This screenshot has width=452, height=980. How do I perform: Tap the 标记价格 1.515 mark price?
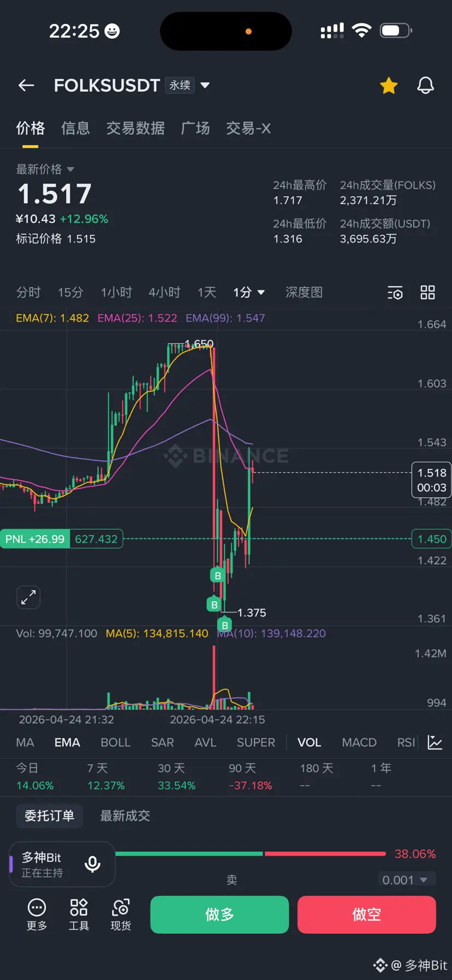coord(56,239)
